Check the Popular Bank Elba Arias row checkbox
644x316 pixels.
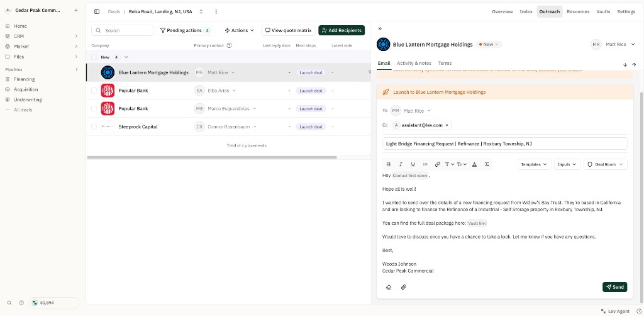point(94,91)
